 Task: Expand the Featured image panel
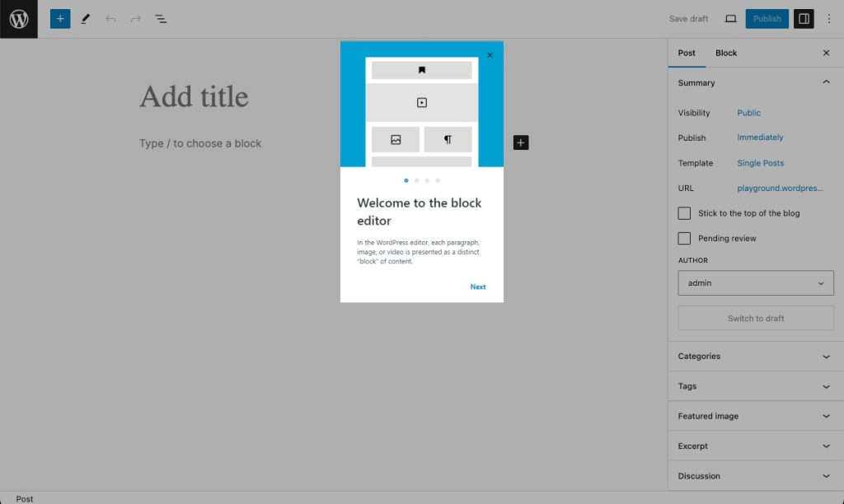756,416
